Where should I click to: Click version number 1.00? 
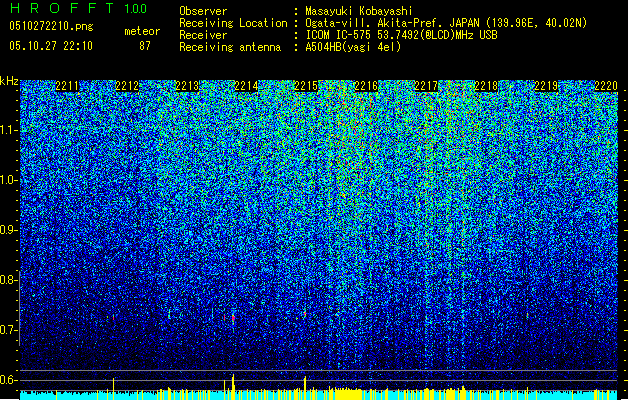[136, 9]
